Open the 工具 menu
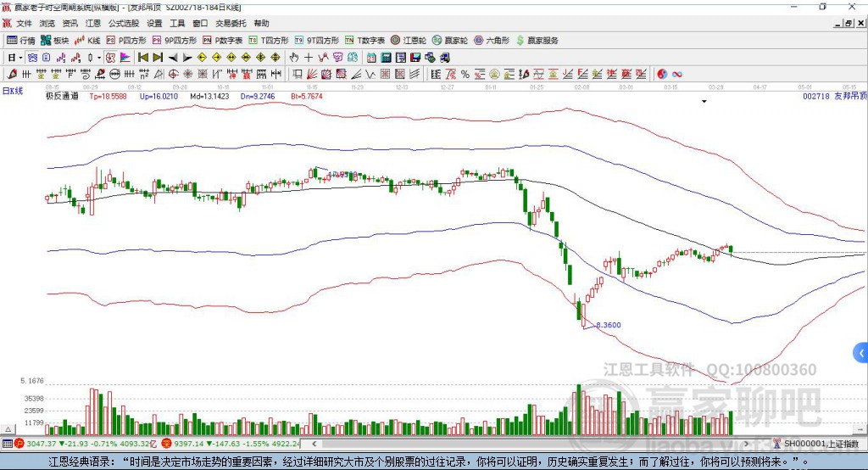 point(177,23)
